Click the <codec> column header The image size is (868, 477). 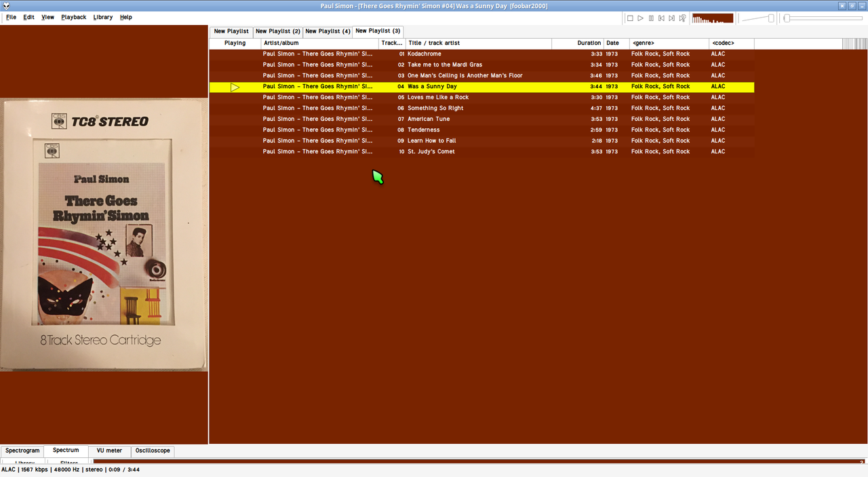tap(732, 43)
